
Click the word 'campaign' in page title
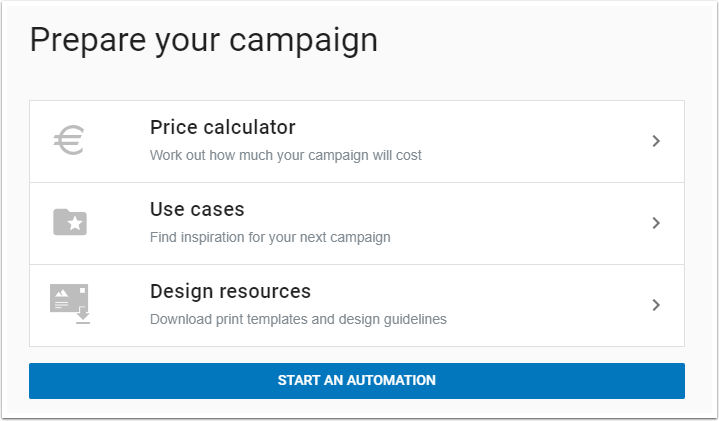pos(303,42)
